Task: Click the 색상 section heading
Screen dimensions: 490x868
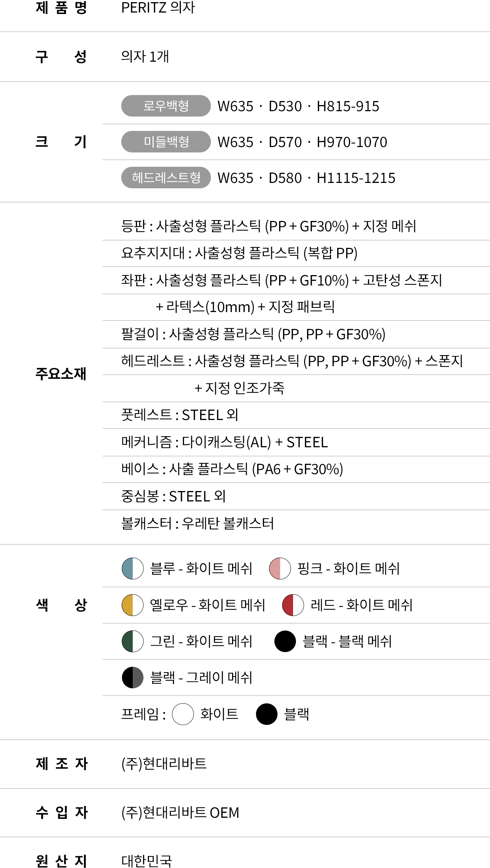Action: click(61, 605)
